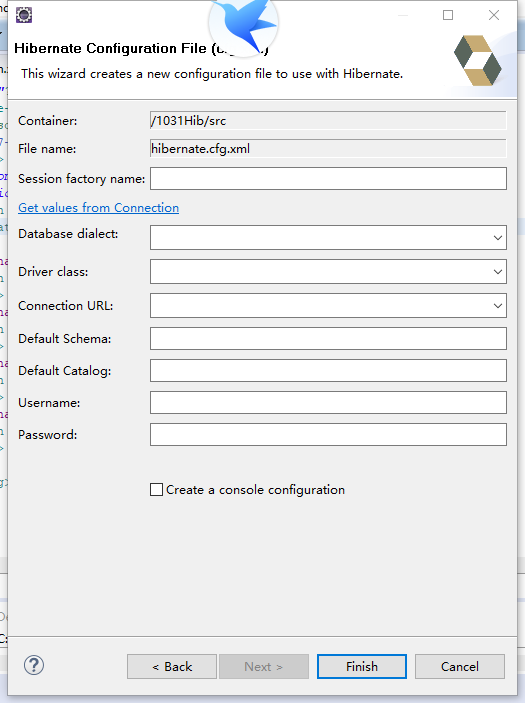Open the Connection URL dropdown arrow
525x703 pixels.
click(x=498, y=306)
